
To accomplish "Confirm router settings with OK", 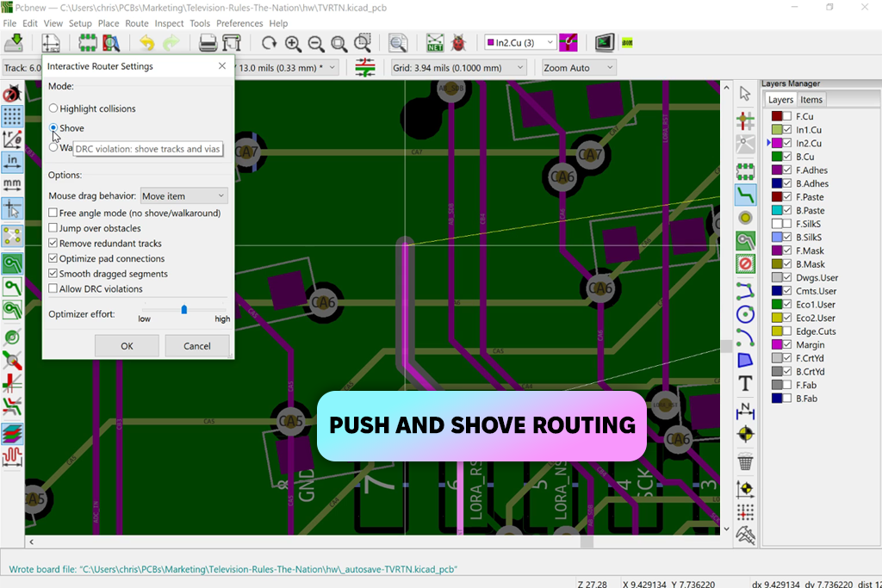I will (x=127, y=346).
